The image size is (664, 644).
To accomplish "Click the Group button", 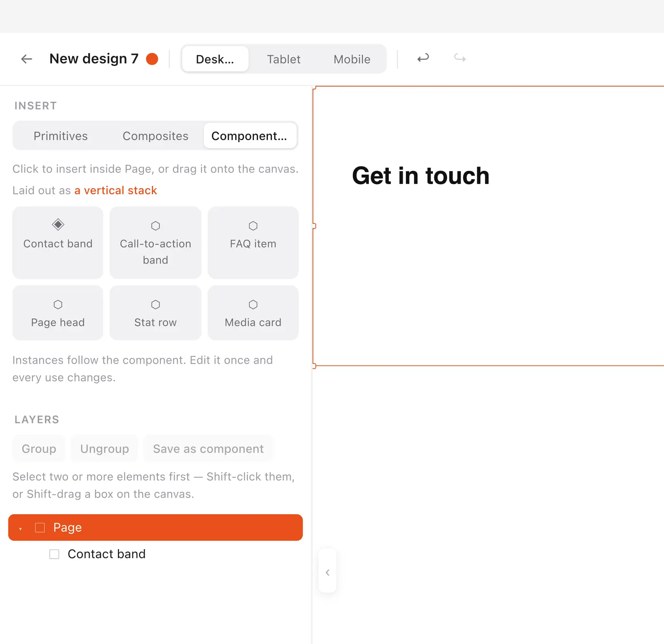I will click(39, 449).
